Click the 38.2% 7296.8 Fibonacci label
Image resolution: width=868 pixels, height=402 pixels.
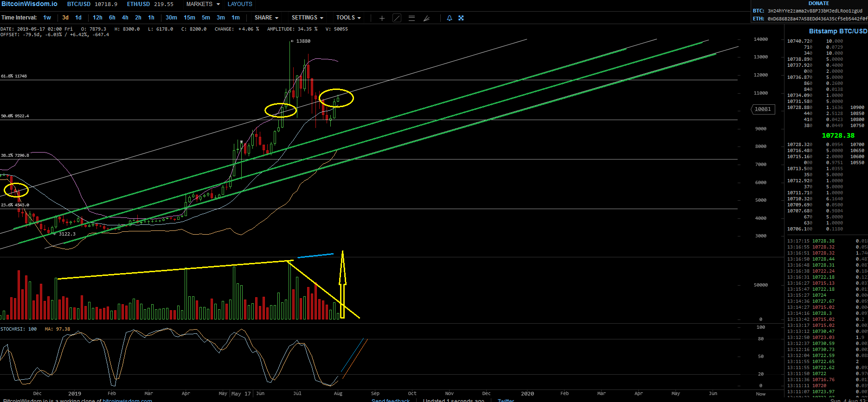tap(15, 155)
